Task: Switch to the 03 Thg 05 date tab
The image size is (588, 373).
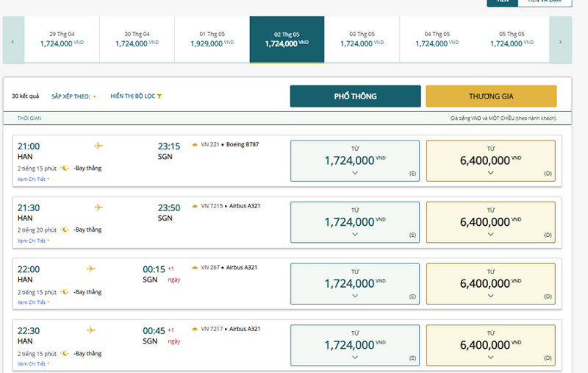Action: 362,40
